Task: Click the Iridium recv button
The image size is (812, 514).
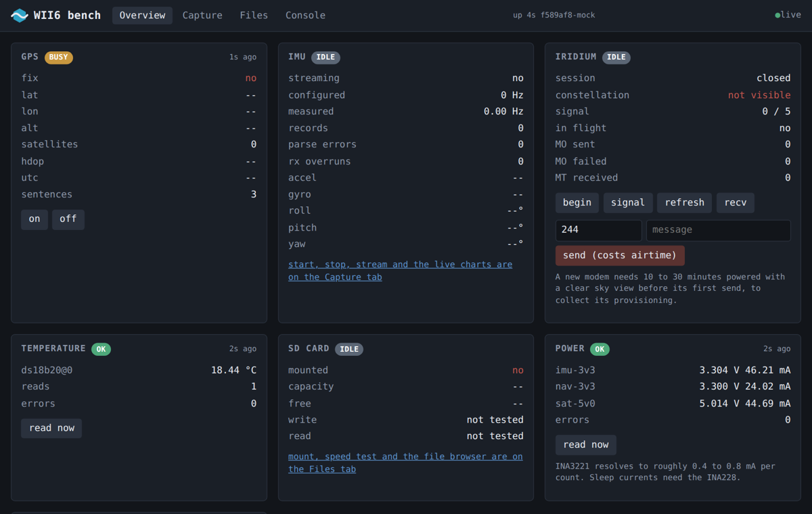Action: point(736,203)
